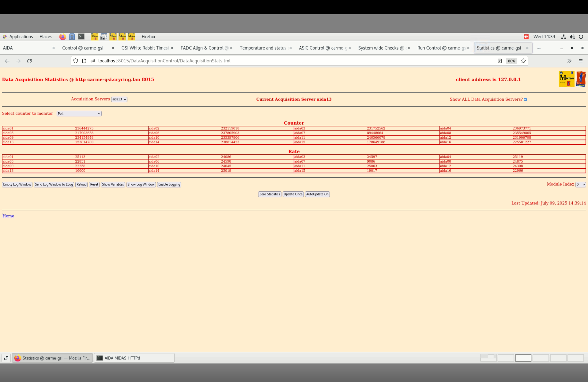Viewport: 588px width, 382px height.
Task: Open the terminal launcher in top panel
Action: click(x=81, y=37)
